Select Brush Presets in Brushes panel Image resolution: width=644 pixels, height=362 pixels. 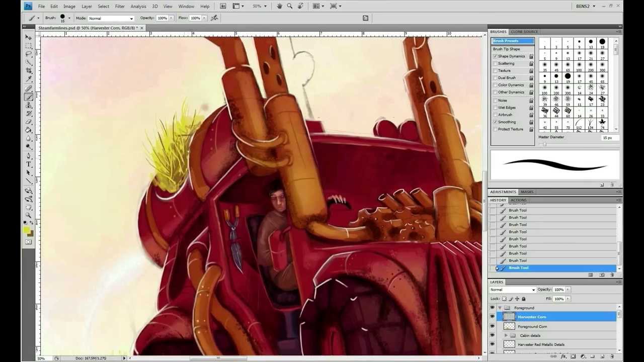[513, 41]
